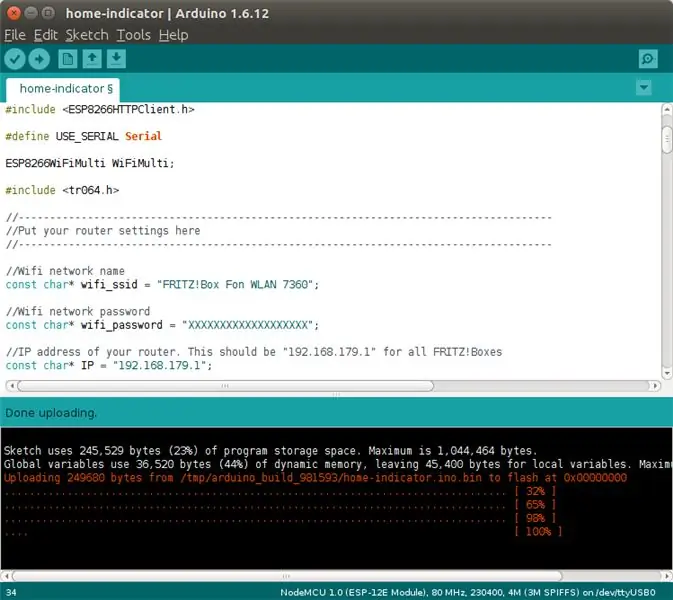Open the Tools menu

pyautogui.click(x=133, y=35)
